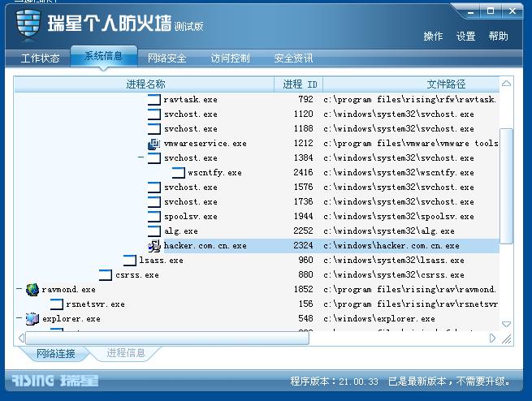
Task: Click the RISING 瑞星 footer logo
Action: click(55, 381)
